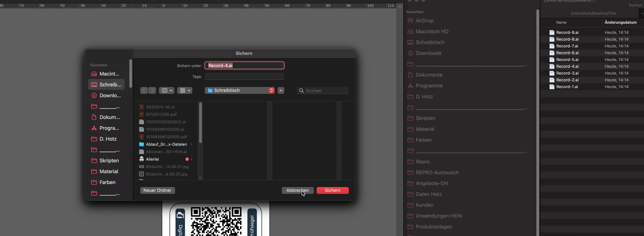Image resolution: width=644 pixels, height=236 pixels.
Task: Expand the Ablauf_Gr...x-Dateien folder
Action: [191, 144]
